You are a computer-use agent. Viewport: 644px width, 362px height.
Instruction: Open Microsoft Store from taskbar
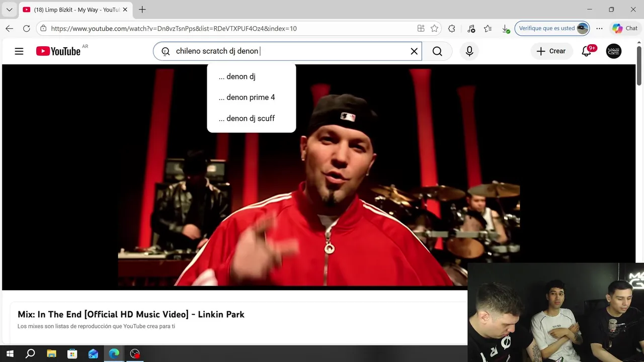tap(72, 353)
